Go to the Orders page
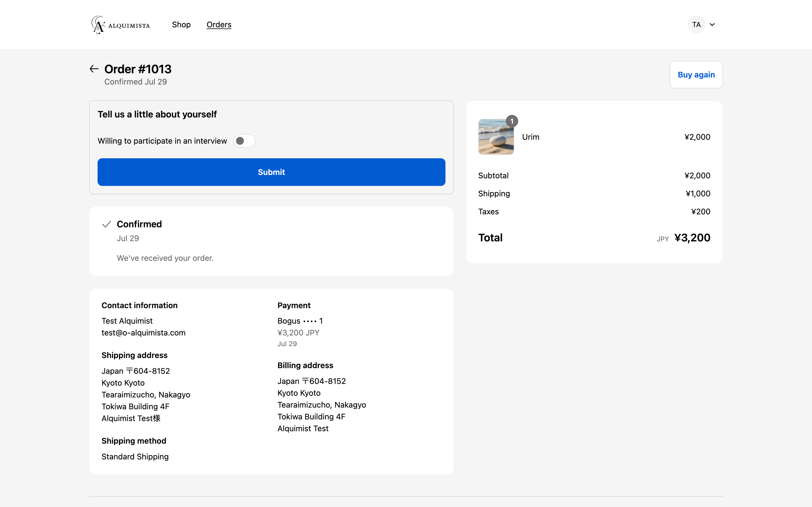Image resolution: width=812 pixels, height=507 pixels. click(x=219, y=25)
